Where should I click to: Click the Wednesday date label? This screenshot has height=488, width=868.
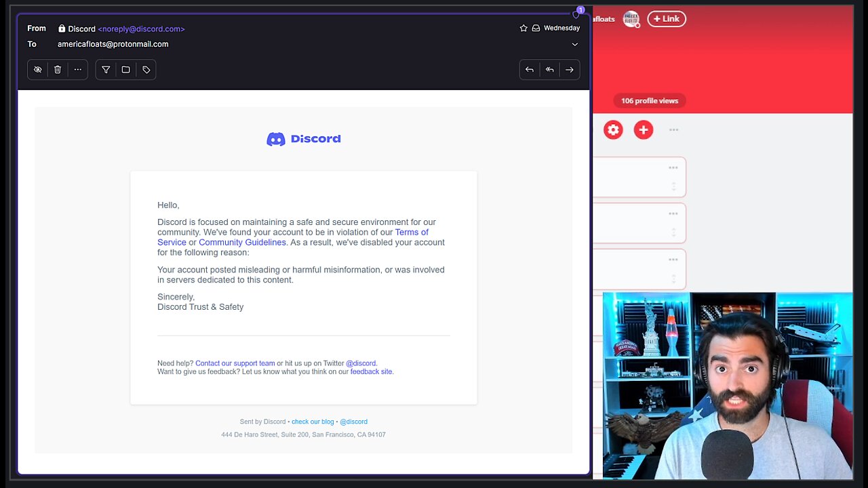561,28
